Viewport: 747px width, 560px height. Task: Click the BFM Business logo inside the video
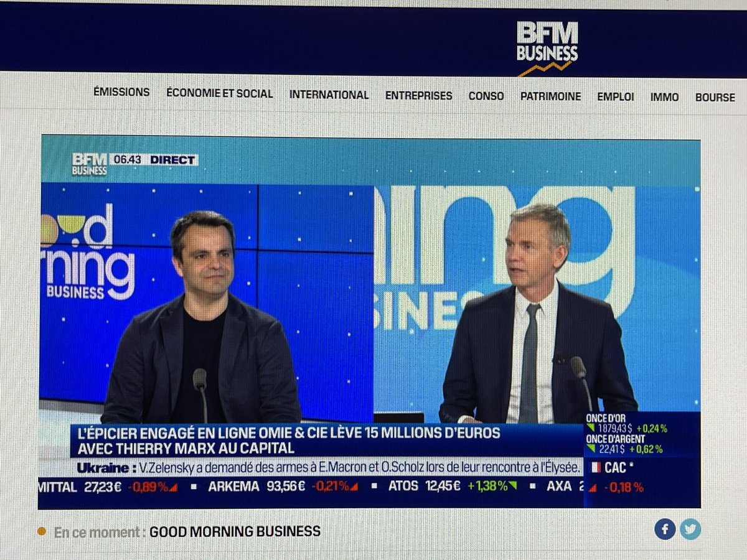coord(90,164)
